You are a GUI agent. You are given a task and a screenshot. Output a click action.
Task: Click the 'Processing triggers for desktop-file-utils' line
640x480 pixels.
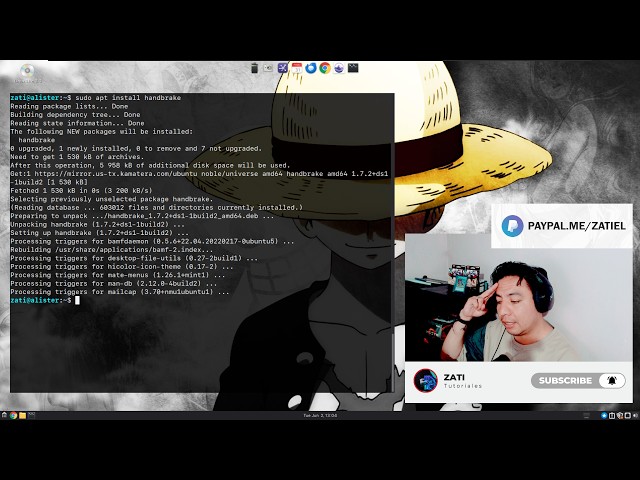pyautogui.click(x=134, y=258)
